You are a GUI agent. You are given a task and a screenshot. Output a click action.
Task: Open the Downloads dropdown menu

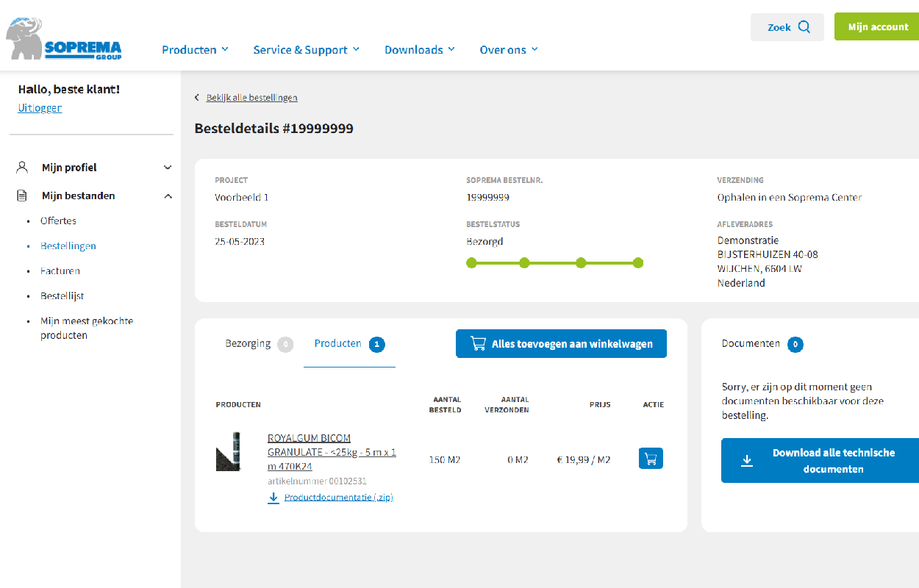click(420, 49)
